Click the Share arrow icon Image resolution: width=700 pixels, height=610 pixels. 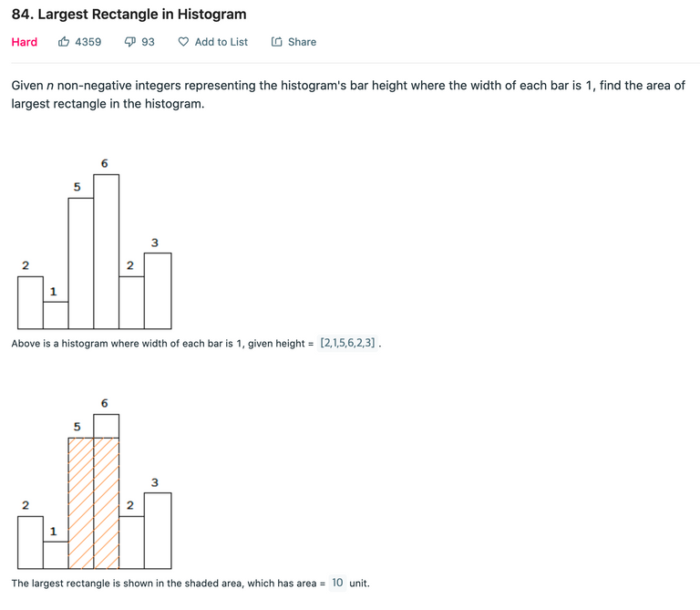click(277, 42)
